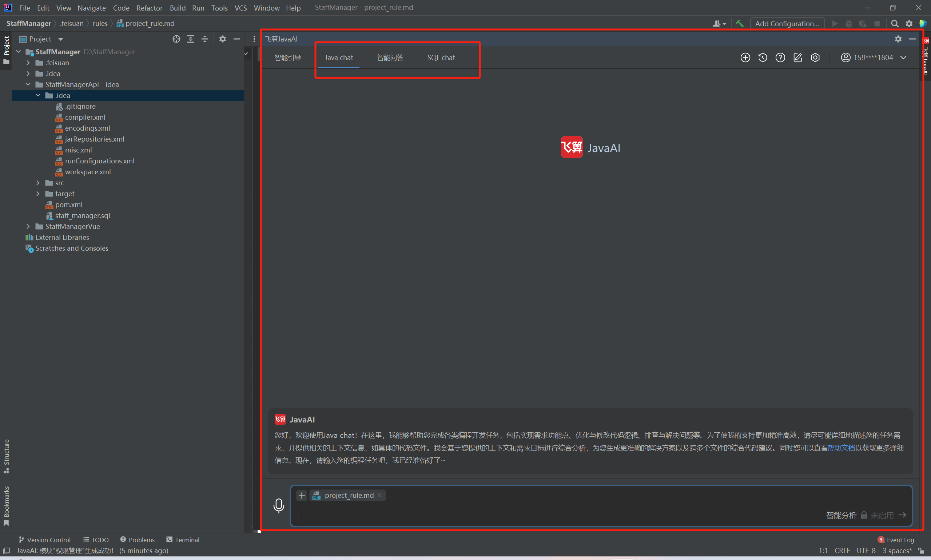
Task: Collapse all in Project panel
Action: pos(204,39)
